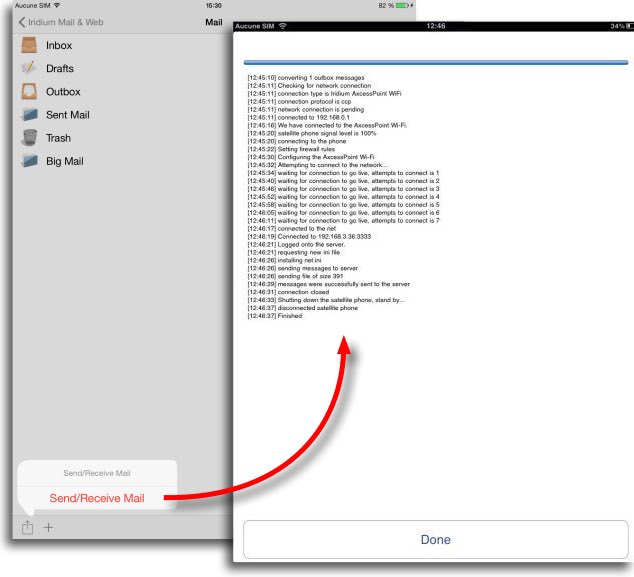634x577 pixels.
Task: Select the Trash label
Action: [x=58, y=138]
